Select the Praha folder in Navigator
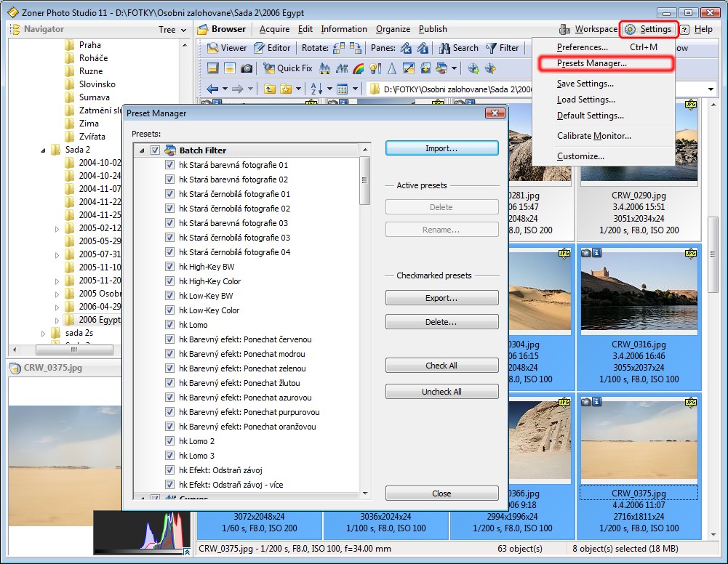728x564 pixels. pos(90,45)
